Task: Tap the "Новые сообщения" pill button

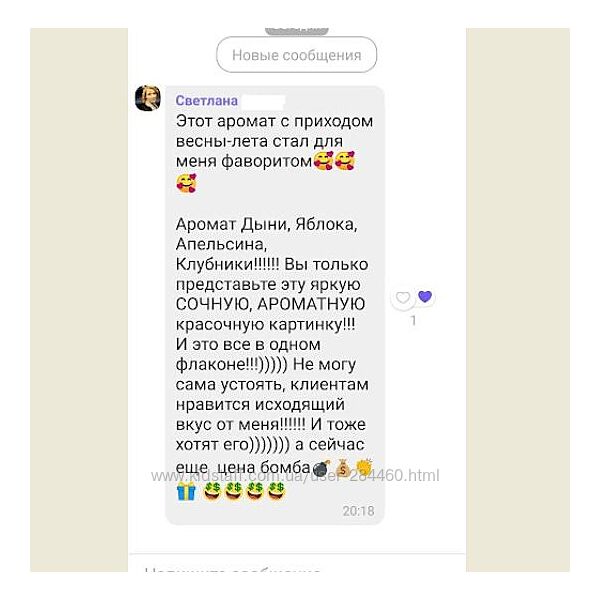Action: (297, 55)
